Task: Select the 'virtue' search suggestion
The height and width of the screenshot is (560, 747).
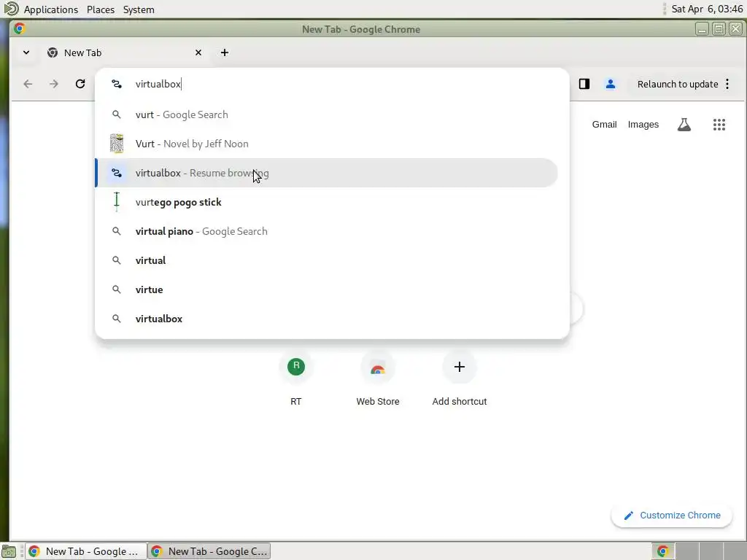Action: pos(327,289)
